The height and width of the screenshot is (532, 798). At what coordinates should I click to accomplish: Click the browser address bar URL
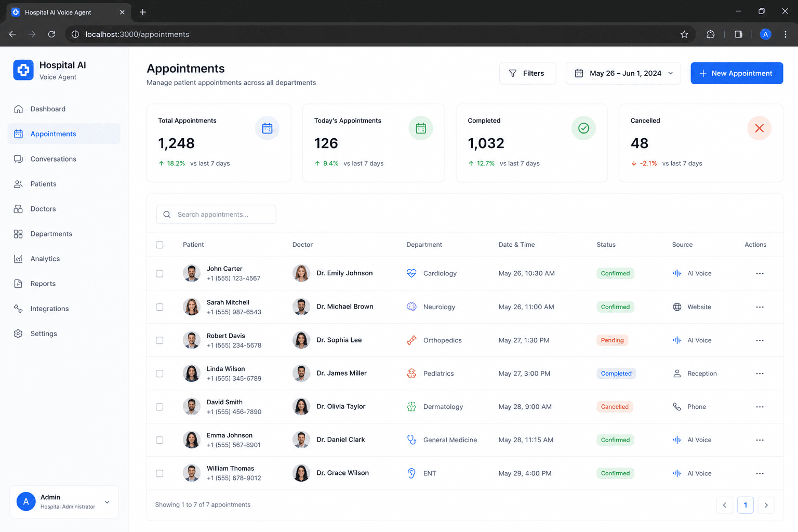[x=137, y=34]
